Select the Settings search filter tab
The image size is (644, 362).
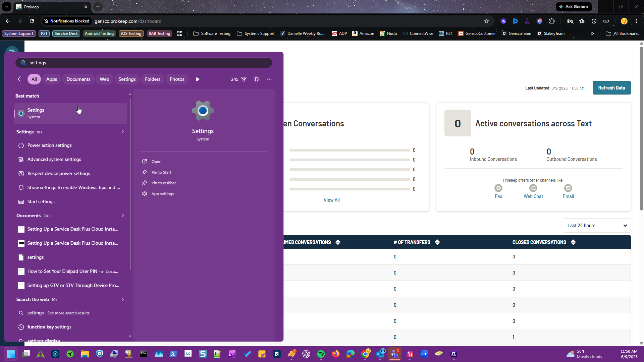tap(127, 79)
